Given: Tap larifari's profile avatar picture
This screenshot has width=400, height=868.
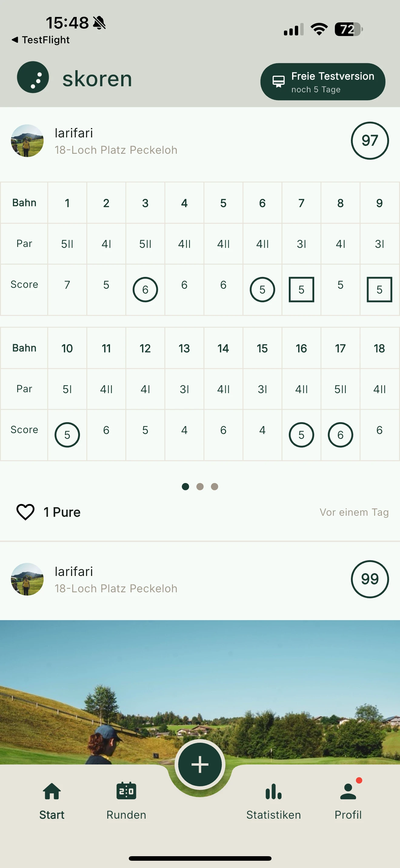Looking at the screenshot, I should point(27,141).
